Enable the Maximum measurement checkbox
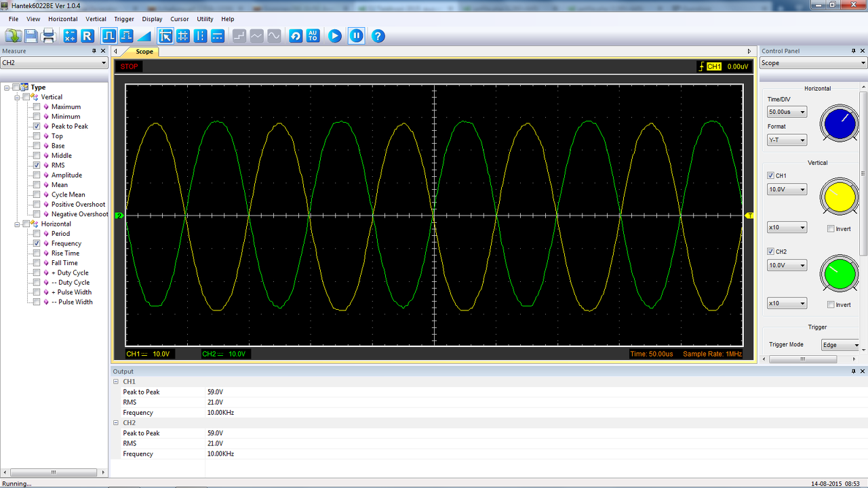The image size is (868, 488). [x=37, y=106]
